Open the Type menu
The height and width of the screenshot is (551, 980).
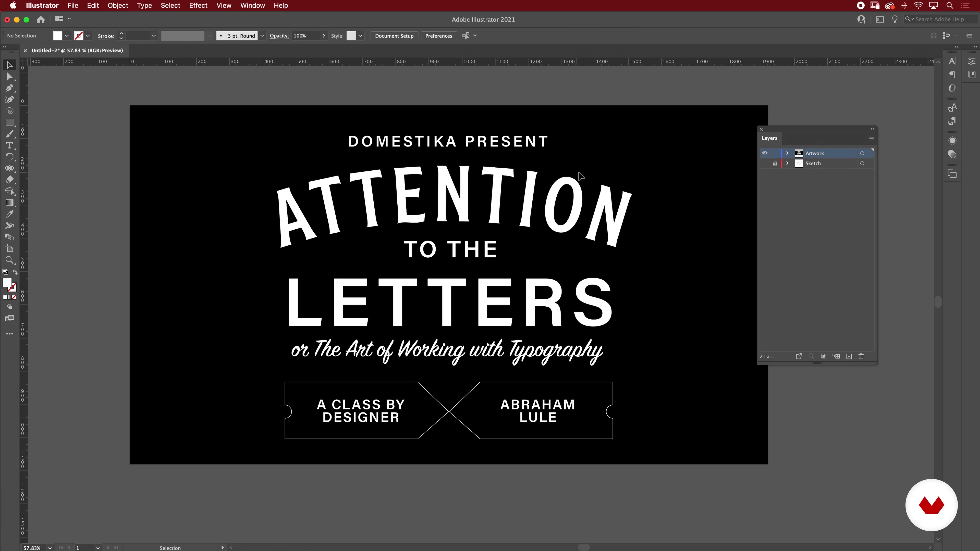tap(144, 5)
